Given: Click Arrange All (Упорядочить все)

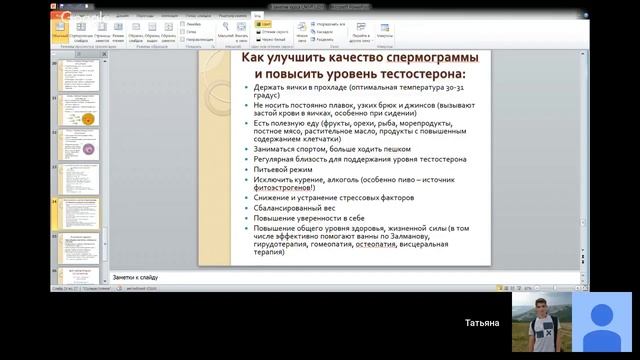Looking at the screenshot, I should coord(328,24).
